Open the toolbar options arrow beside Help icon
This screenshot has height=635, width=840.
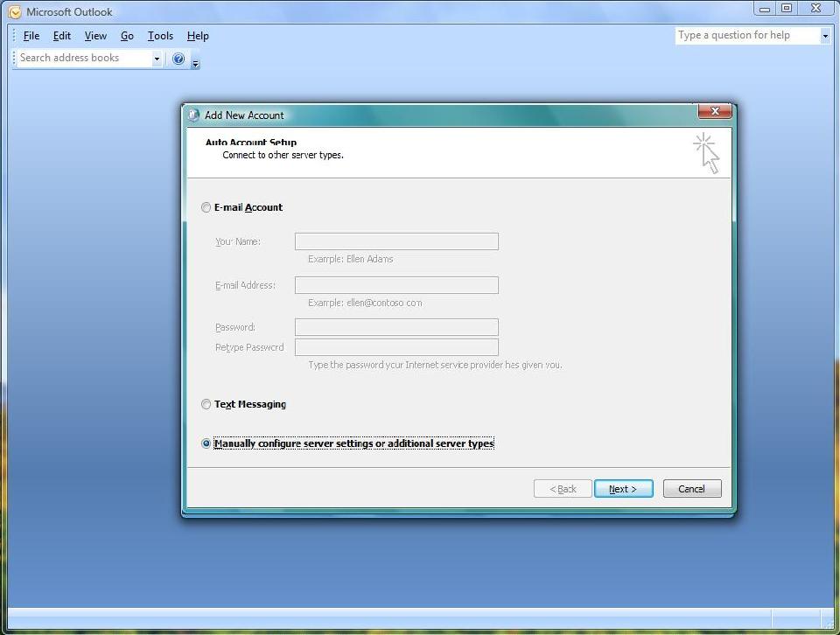tap(195, 64)
